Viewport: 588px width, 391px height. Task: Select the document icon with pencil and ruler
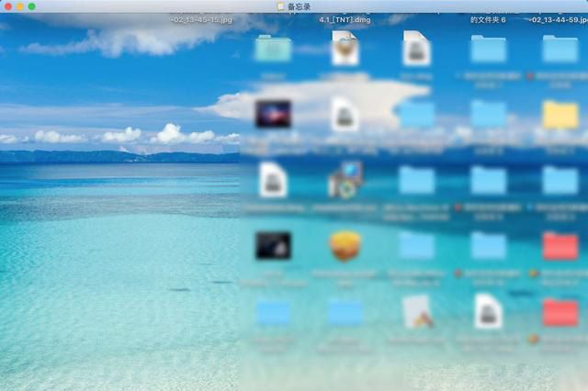click(416, 311)
